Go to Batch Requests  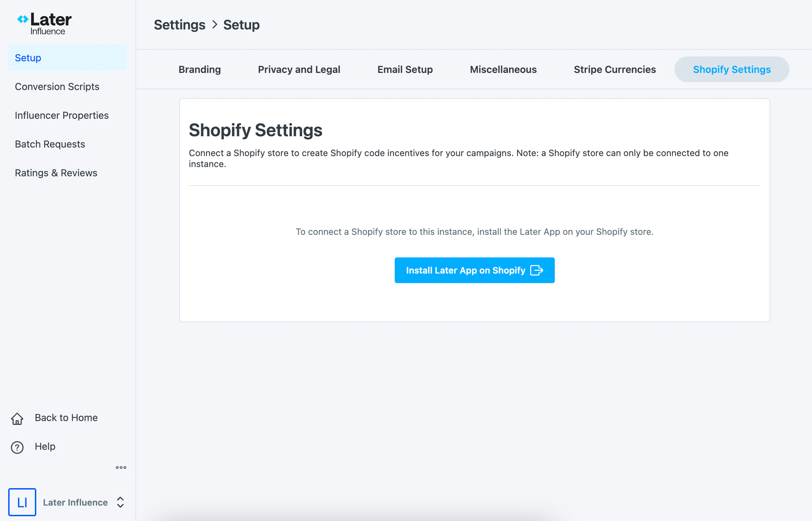50,144
